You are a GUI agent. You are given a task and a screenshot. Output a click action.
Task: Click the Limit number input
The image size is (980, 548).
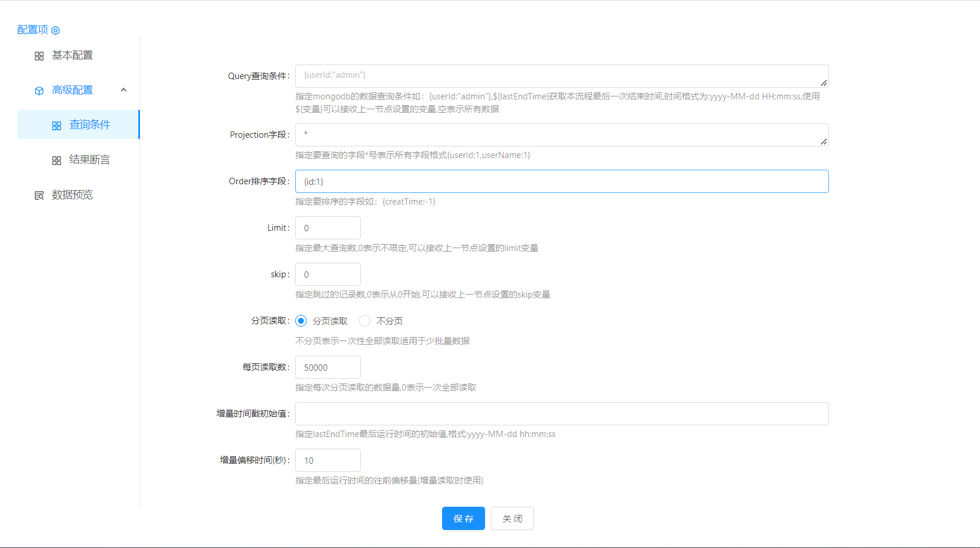point(328,228)
